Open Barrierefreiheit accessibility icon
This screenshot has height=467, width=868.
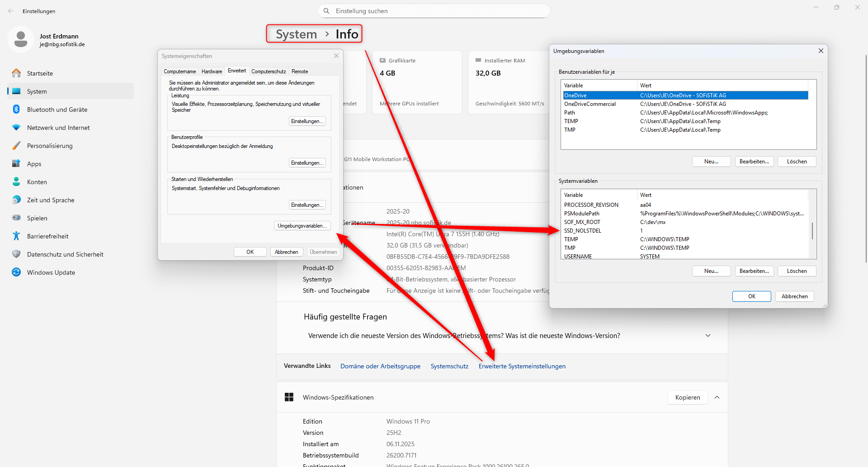(16, 236)
